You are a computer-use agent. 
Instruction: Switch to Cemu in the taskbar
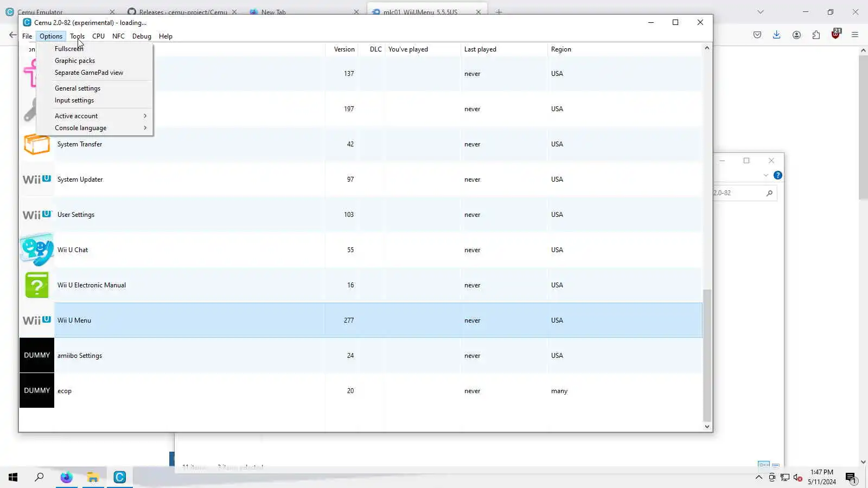pyautogui.click(x=120, y=477)
